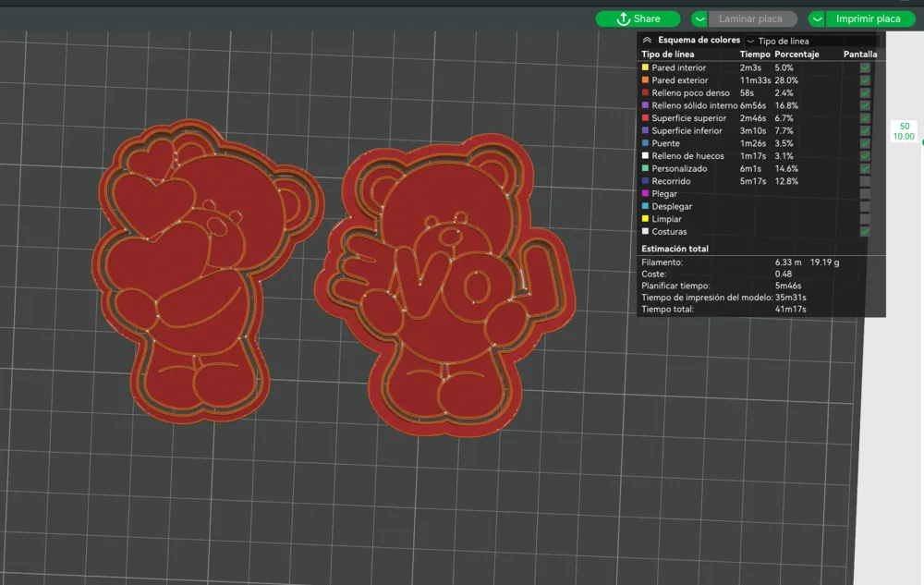Click the Estimación total heading
Screen dimensions: 924x585
(x=675, y=249)
